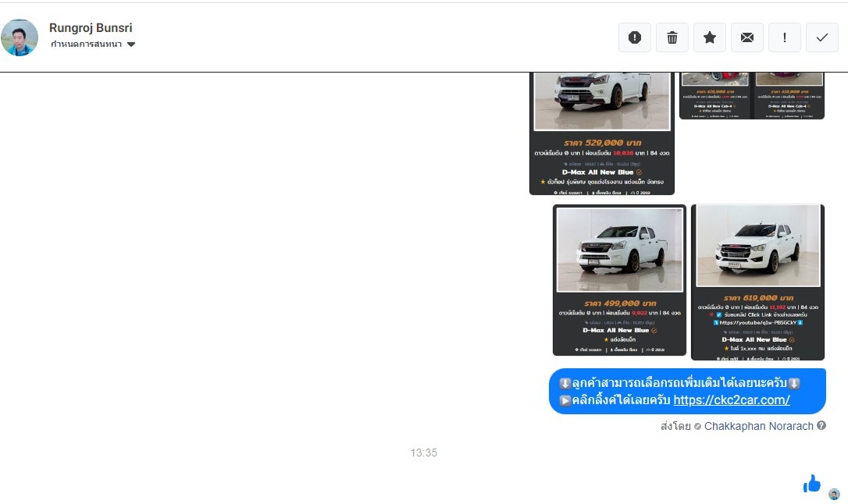
Task: Mark conversation as unread with the envelope icon
Action: (x=747, y=37)
